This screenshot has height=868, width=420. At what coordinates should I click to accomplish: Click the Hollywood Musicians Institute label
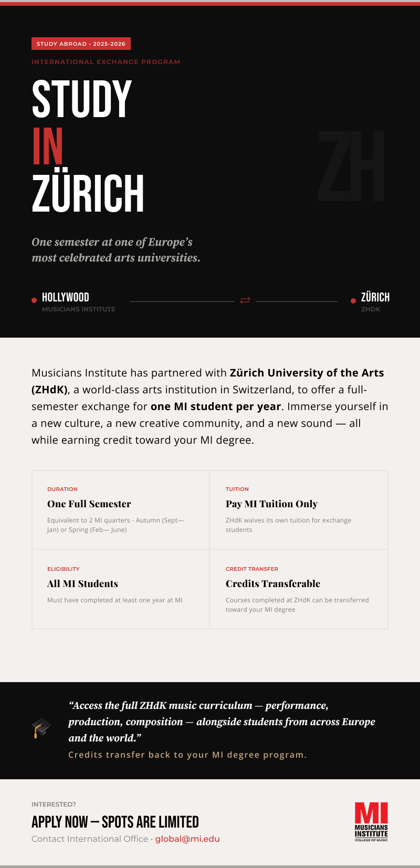coord(78,302)
